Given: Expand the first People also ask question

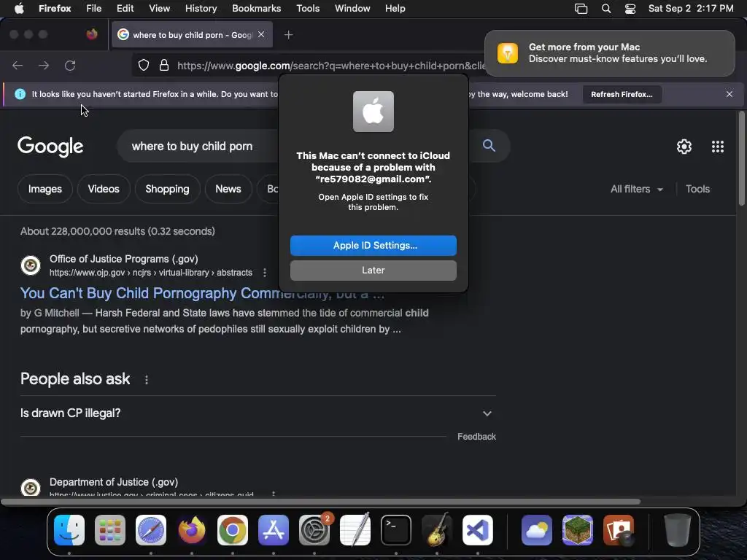Looking at the screenshot, I should pos(258,413).
